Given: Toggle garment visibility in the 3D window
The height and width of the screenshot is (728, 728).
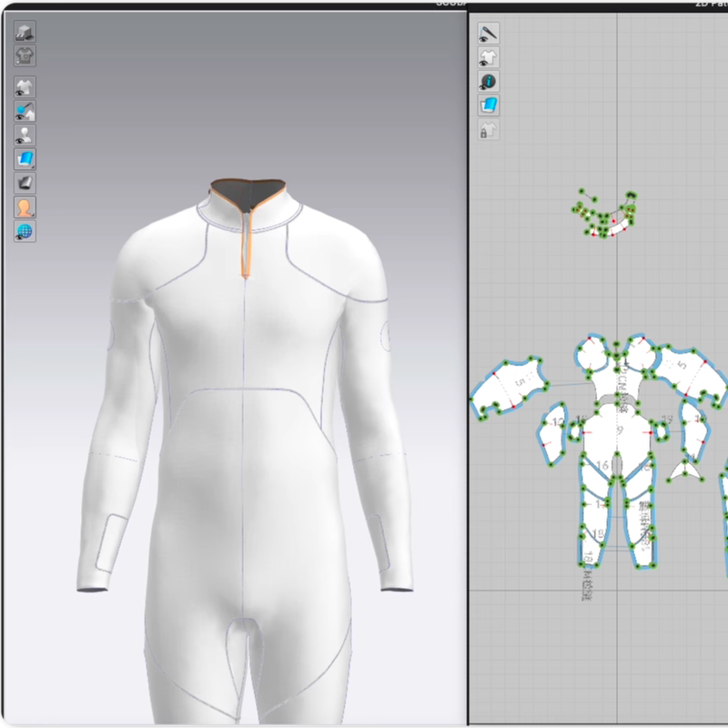Looking at the screenshot, I should click(x=25, y=86).
